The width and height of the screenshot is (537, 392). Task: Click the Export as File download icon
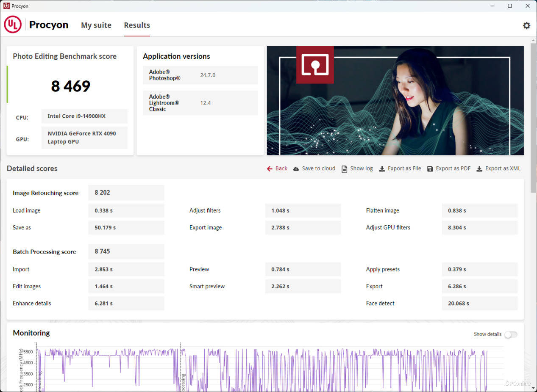pyautogui.click(x=382, y=168)
